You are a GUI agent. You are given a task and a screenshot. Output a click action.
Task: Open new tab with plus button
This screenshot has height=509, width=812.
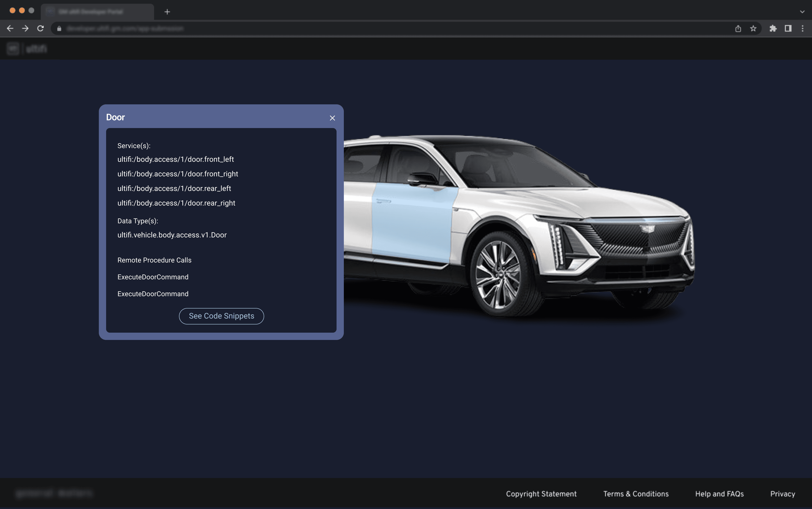[x=167, y=12]
